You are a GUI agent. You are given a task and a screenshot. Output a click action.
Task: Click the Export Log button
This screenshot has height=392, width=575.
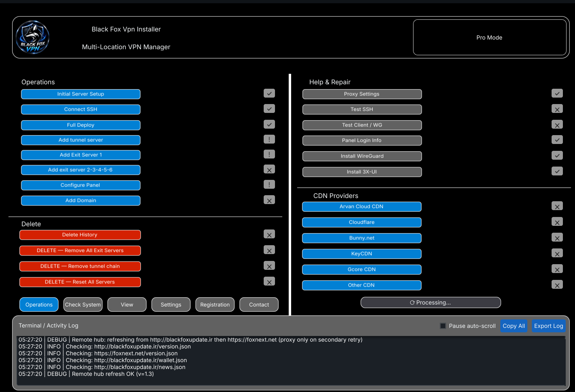[x=548, y=326]
